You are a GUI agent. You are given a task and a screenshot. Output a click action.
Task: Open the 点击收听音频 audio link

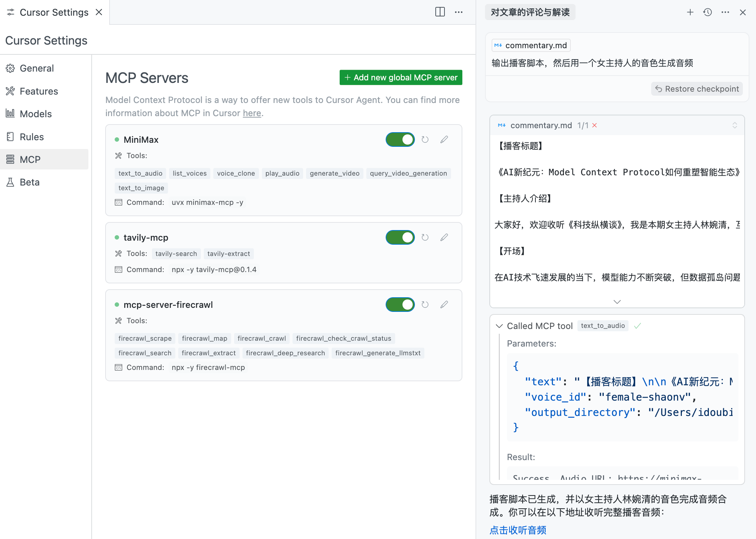(x=518, y=530)
